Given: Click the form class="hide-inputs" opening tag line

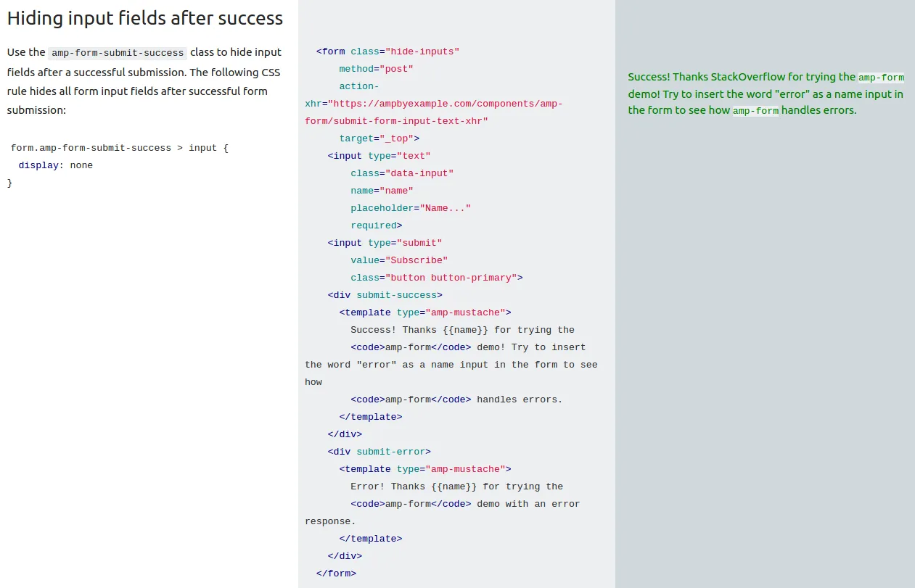Looking at the screenshot, I should click(388, 51).
